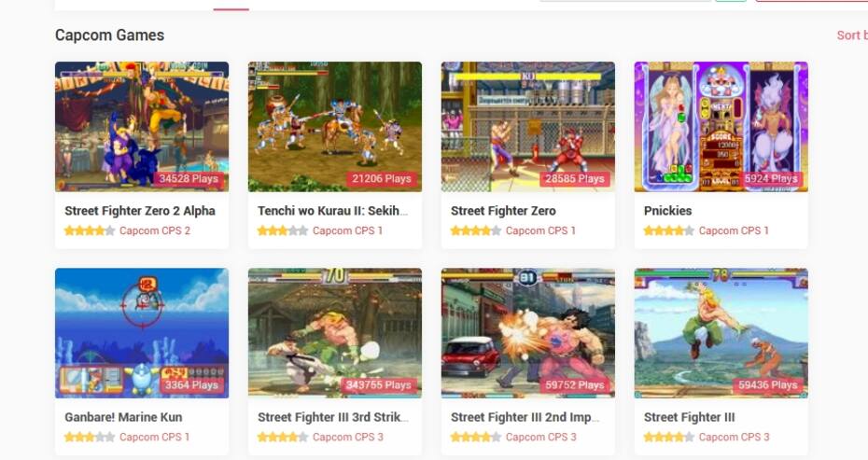Click the star rating under Ganbare! Marine Kun
This screenshot has width=868, height=460.
pos(89,438)
